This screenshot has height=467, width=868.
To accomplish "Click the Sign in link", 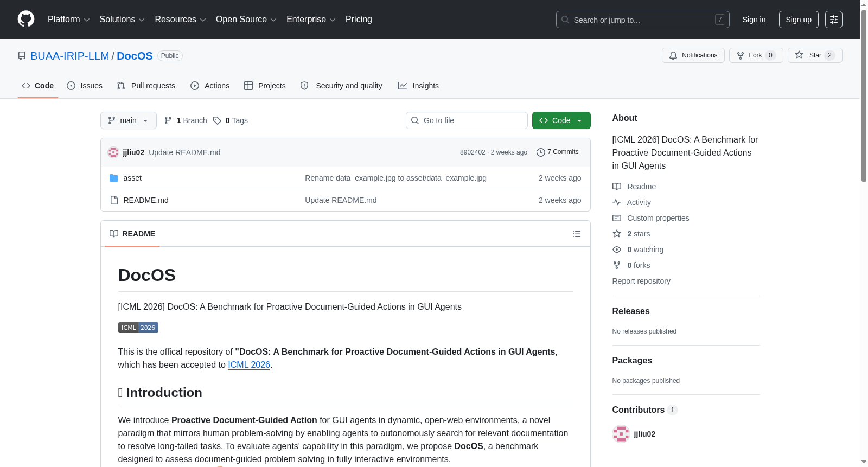I will pos(754,20).
